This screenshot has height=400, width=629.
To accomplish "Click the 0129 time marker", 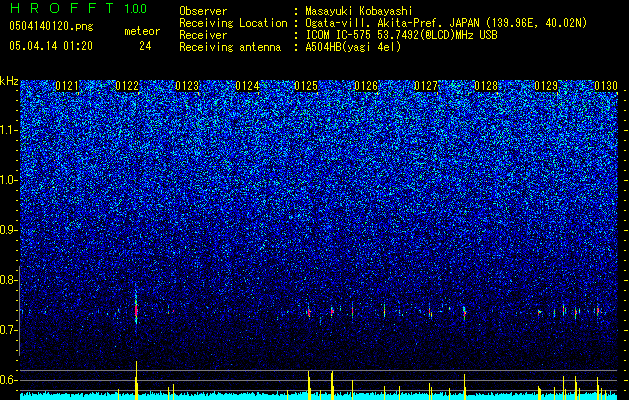I will tap(546, 86).
